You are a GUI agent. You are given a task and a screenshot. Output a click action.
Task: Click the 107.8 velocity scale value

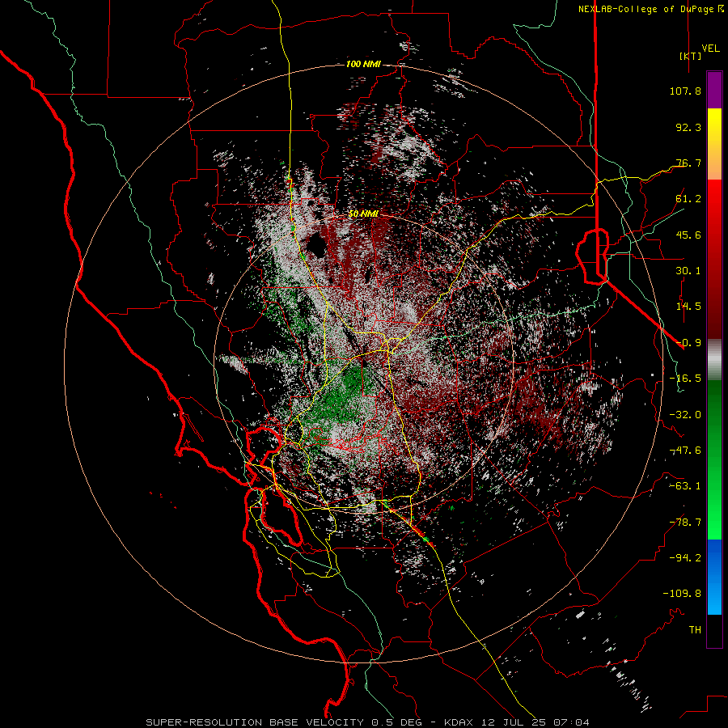[x=685, y=91]
